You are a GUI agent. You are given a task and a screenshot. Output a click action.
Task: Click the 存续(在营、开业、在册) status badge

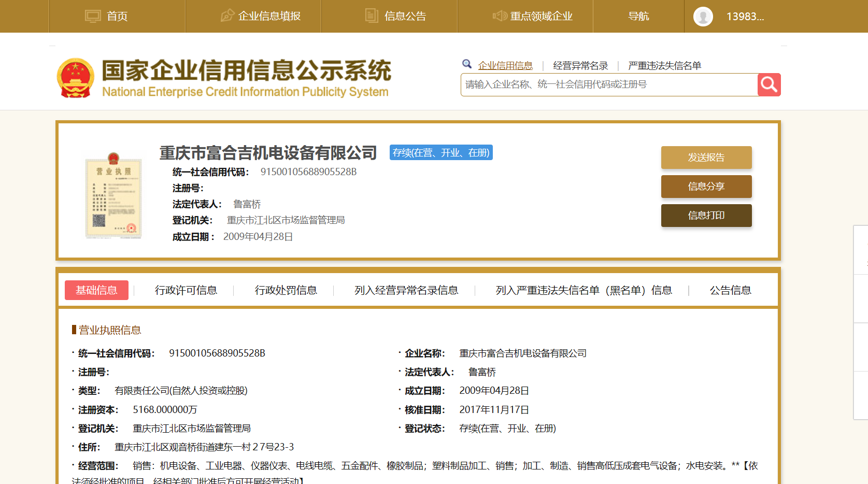click(441, 152)
